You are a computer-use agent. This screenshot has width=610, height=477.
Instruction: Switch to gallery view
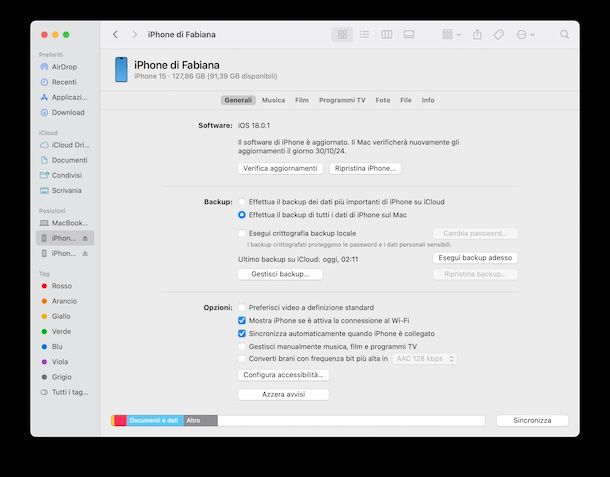coord(409,35)
